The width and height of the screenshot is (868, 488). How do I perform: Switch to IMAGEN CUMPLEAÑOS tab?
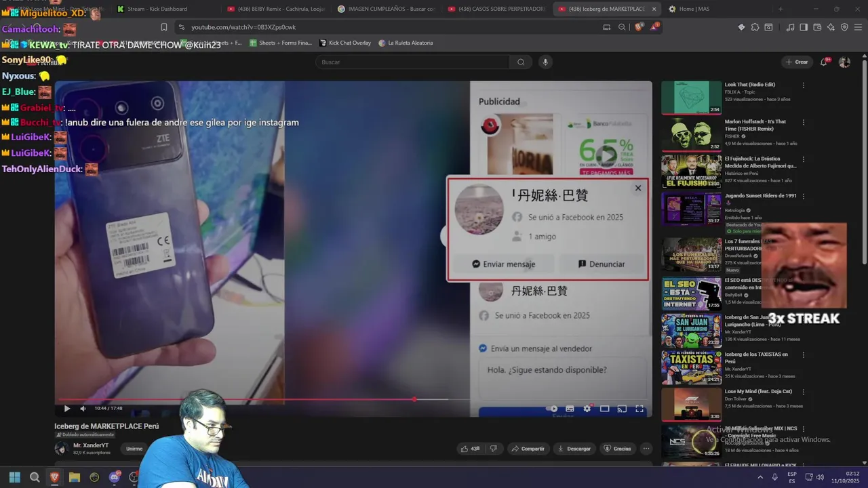387,9
